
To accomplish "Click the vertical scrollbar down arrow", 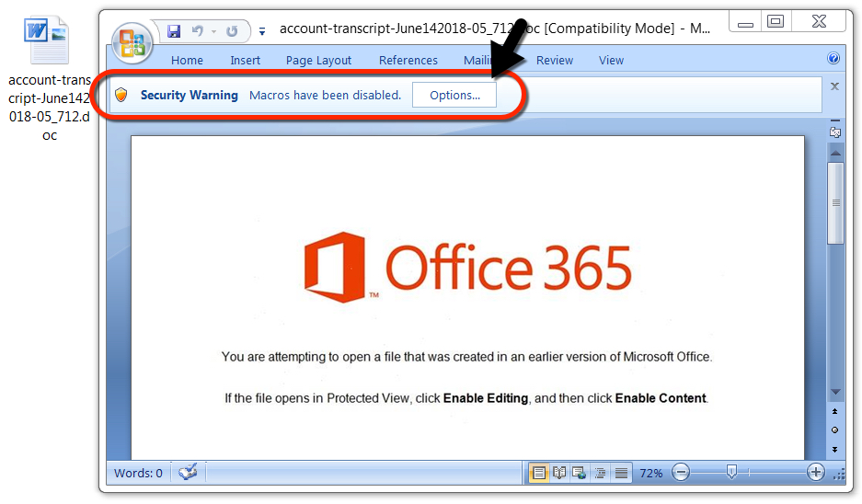I will click(x=835, y=392).
